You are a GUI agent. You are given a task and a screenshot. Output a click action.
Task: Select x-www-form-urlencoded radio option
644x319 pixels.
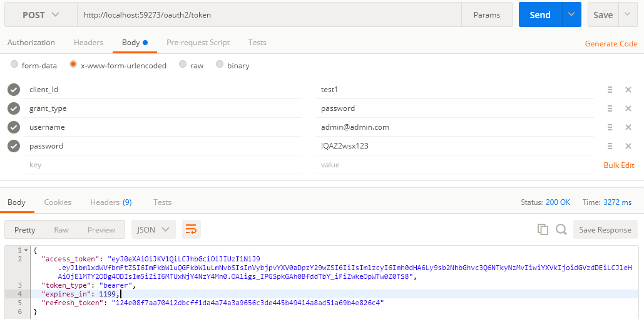(x=73, y=64)
